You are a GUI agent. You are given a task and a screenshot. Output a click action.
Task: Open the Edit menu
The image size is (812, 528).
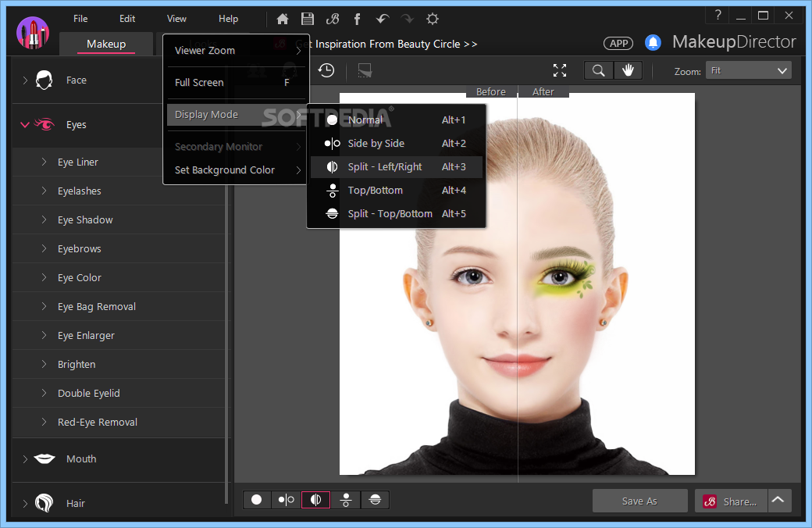coord(127,19)
